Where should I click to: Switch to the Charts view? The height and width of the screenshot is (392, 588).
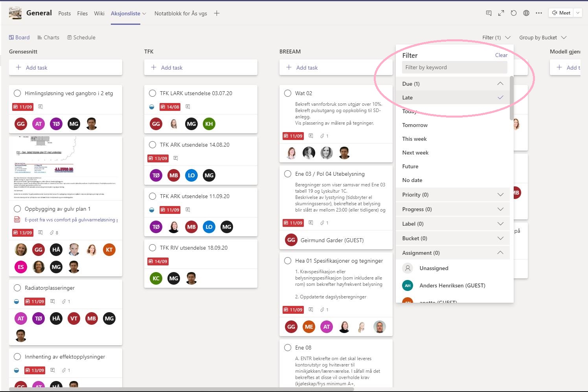click(48, 37)
